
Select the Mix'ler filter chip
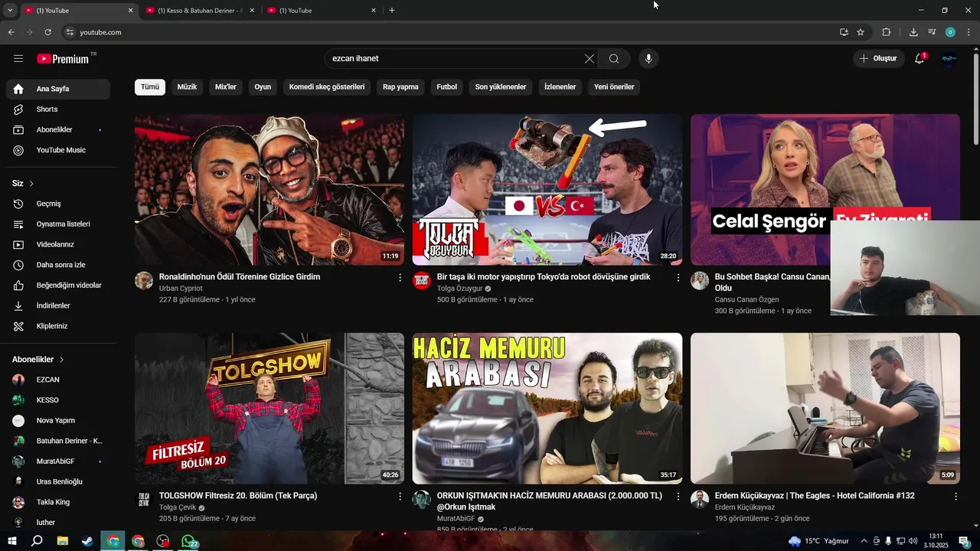point(226,87)
